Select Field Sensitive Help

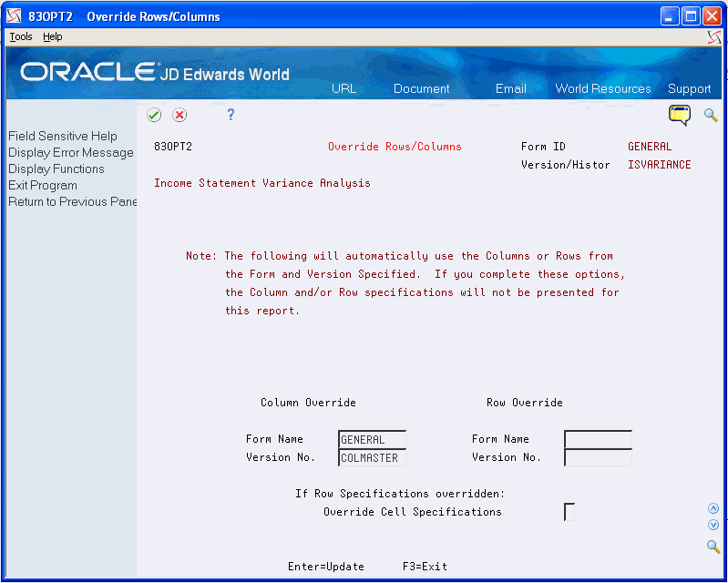63,136
